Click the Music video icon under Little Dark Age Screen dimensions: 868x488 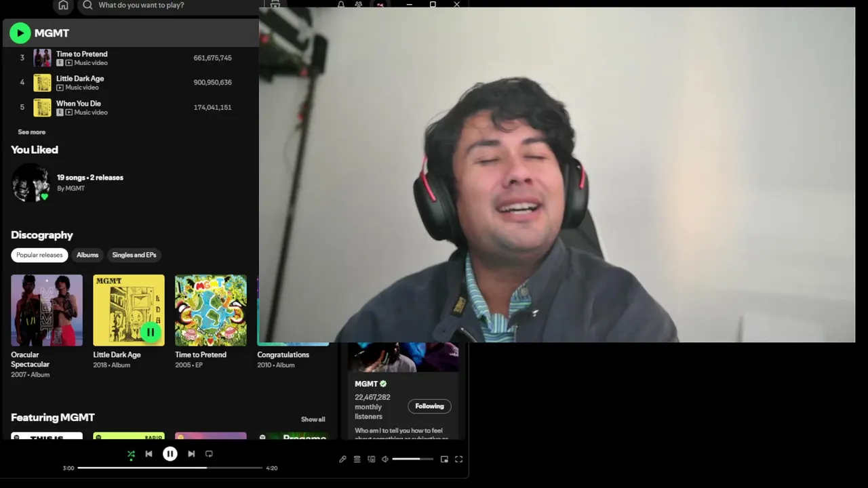point(60,87)
